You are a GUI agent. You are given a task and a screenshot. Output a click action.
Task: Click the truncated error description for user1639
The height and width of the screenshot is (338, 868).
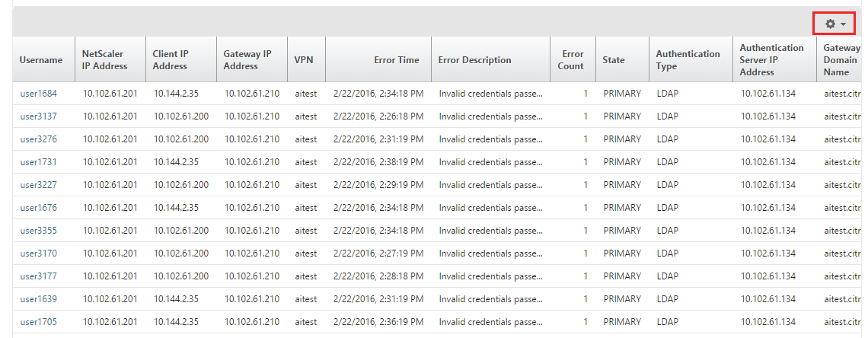(x=490, y=298)
